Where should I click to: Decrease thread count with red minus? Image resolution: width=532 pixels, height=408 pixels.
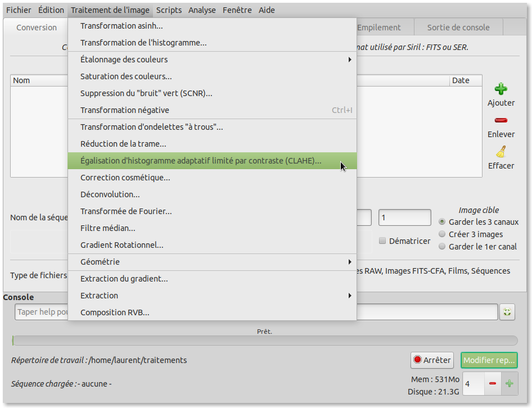click(493, 383)
